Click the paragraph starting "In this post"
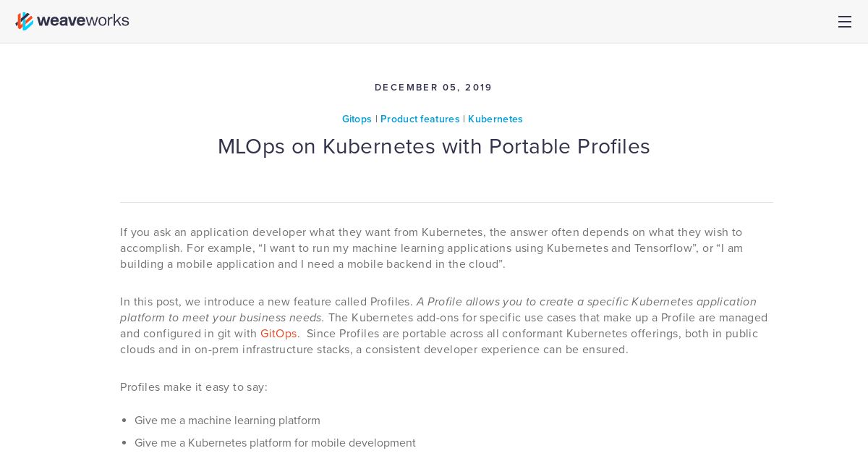This screenshot has height=456, width=868. pos(445,326)
